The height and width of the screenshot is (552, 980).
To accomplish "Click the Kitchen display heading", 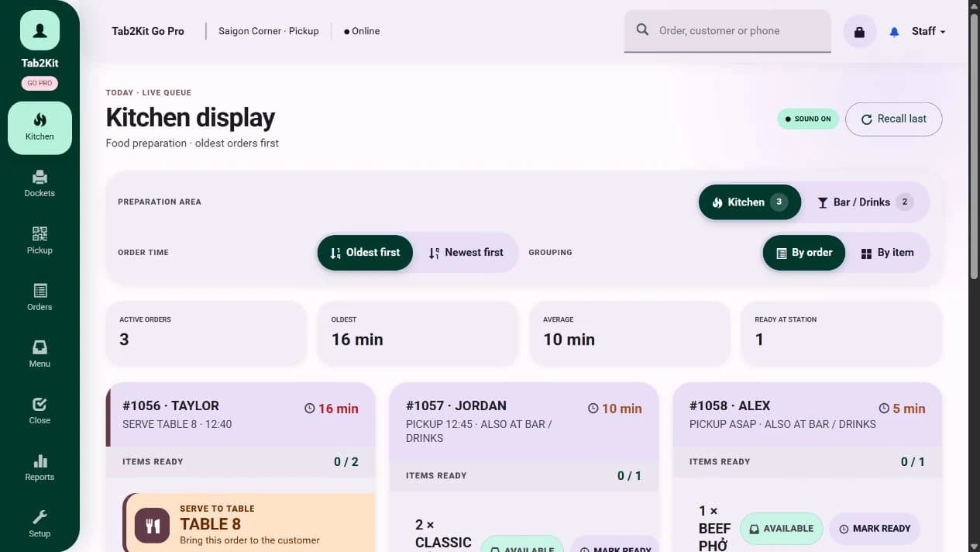I will tap(191, 118).
